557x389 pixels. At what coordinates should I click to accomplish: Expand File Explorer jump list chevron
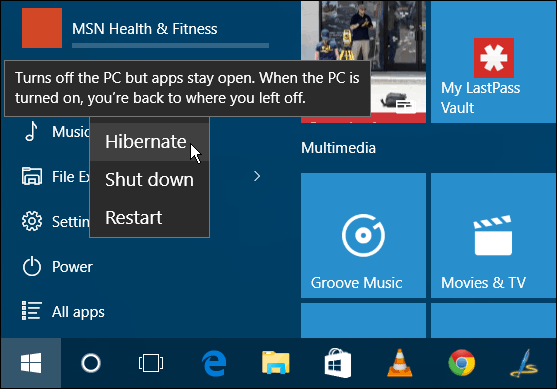click(257, 176)
